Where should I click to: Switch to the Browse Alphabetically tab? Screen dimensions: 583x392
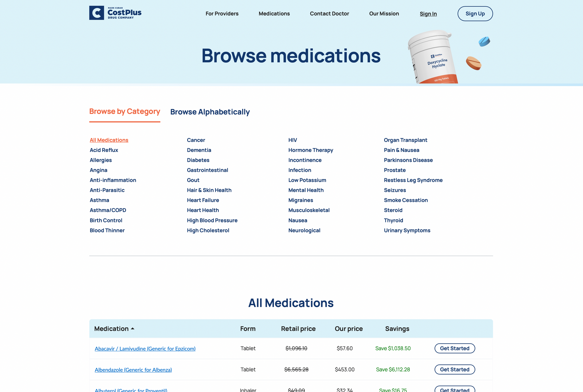(x=210, y=112)
